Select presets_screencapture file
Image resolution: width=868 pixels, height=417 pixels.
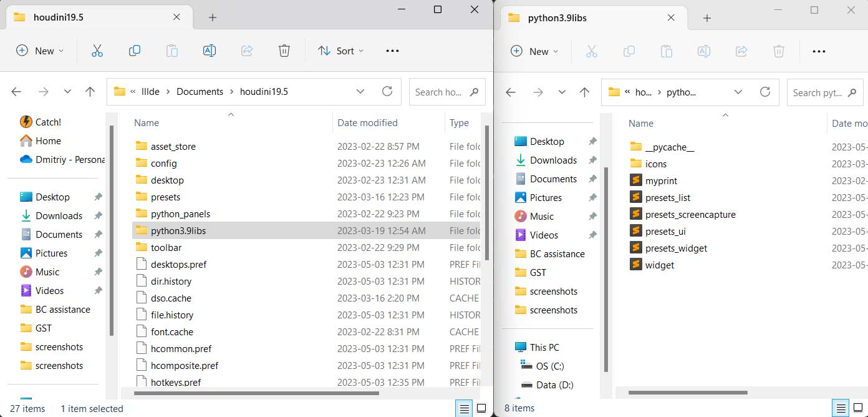tap(683, 214)
